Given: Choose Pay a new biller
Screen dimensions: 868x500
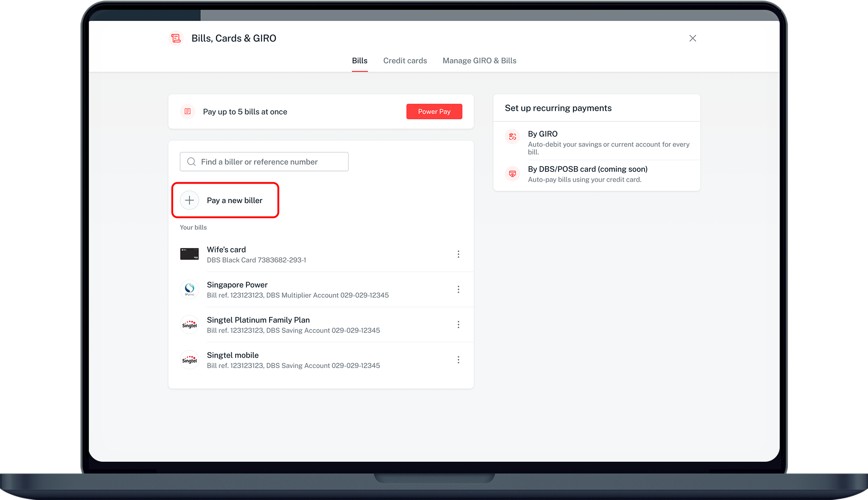Looking at the screenshot, I should [234, 200].
